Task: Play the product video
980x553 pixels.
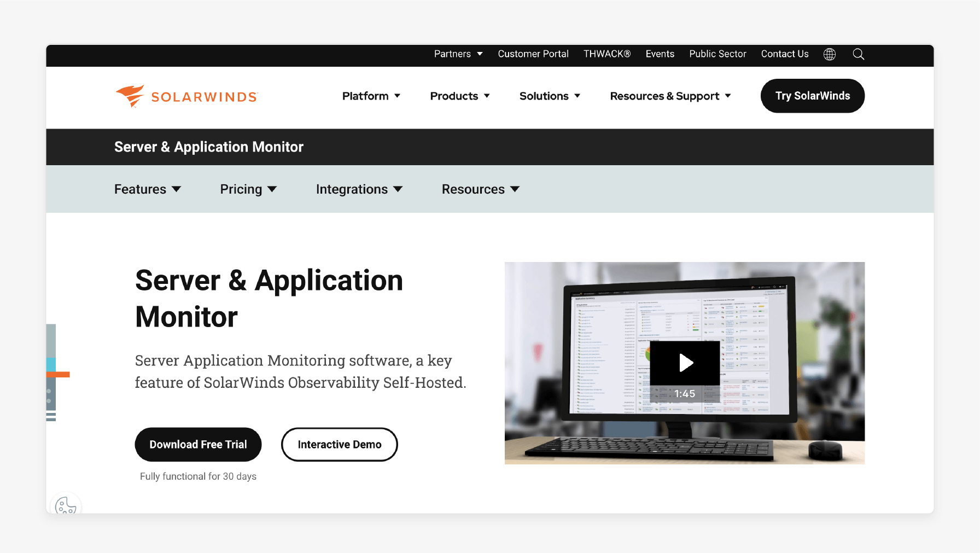Action: 685,363
